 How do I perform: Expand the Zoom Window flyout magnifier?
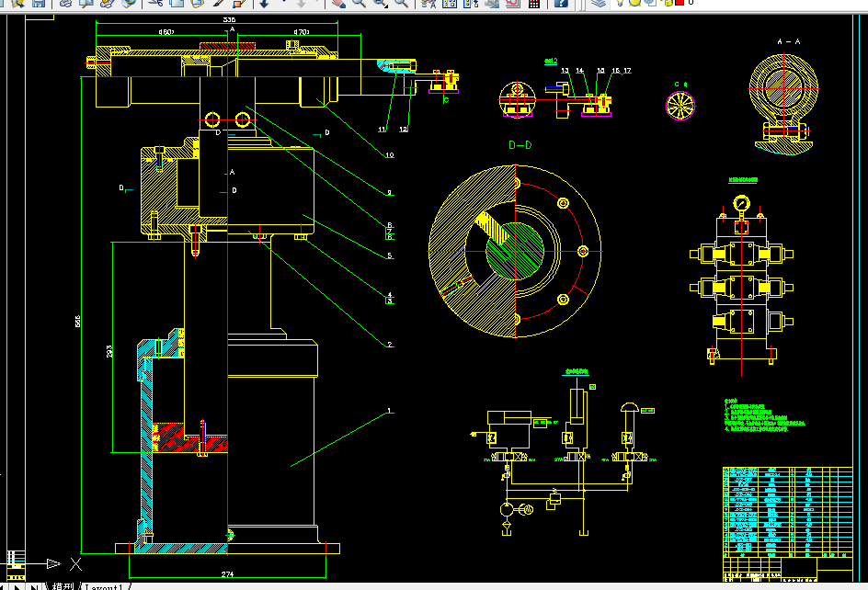point(380,3)
